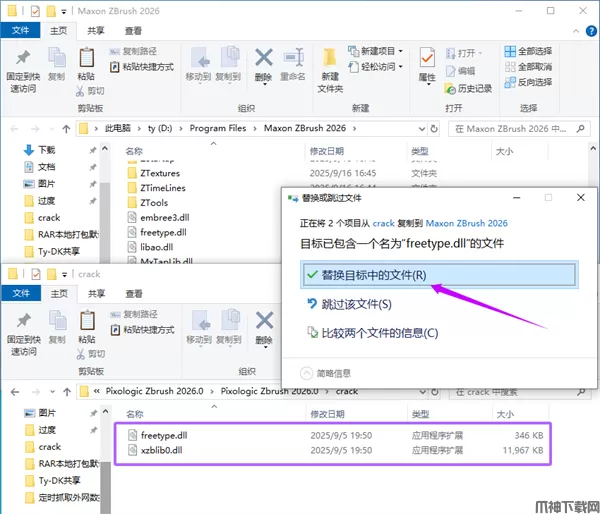Click the Copy icon in Maxon ZBrush ribbon
The image size is (600, 514).
coord(56,58)
